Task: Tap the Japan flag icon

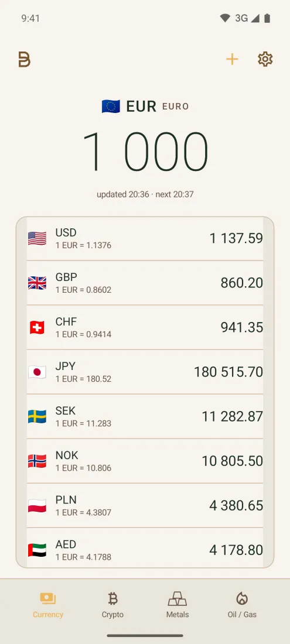Action: 37,372
